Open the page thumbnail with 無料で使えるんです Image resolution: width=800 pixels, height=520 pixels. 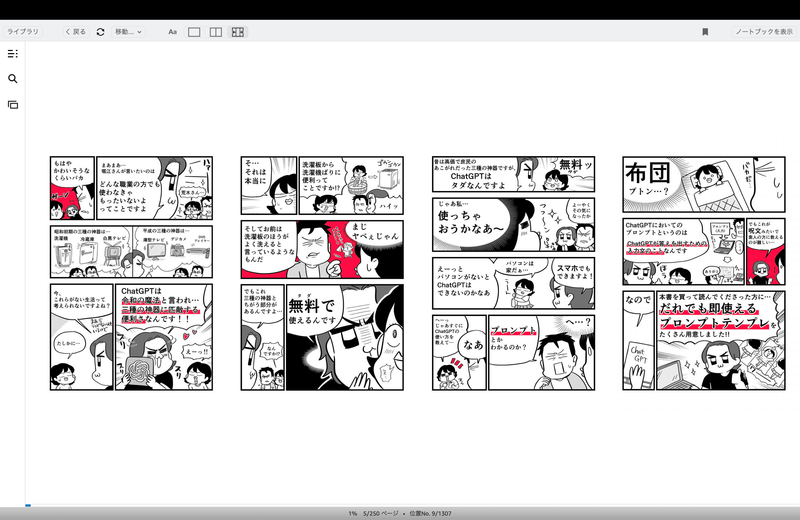point(322,274)
